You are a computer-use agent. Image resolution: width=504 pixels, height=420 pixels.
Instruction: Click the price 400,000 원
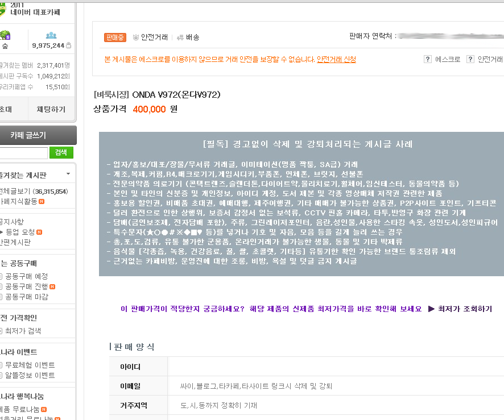coord(155,109)
